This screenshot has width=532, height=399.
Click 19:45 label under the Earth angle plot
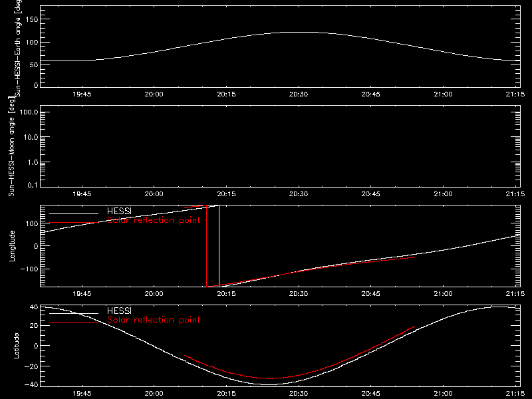pyautogui.click(x=82, y=94)
